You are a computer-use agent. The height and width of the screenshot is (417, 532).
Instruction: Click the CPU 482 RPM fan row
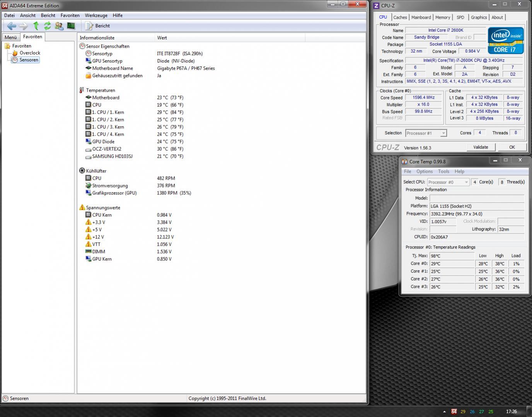pos(221,178)
